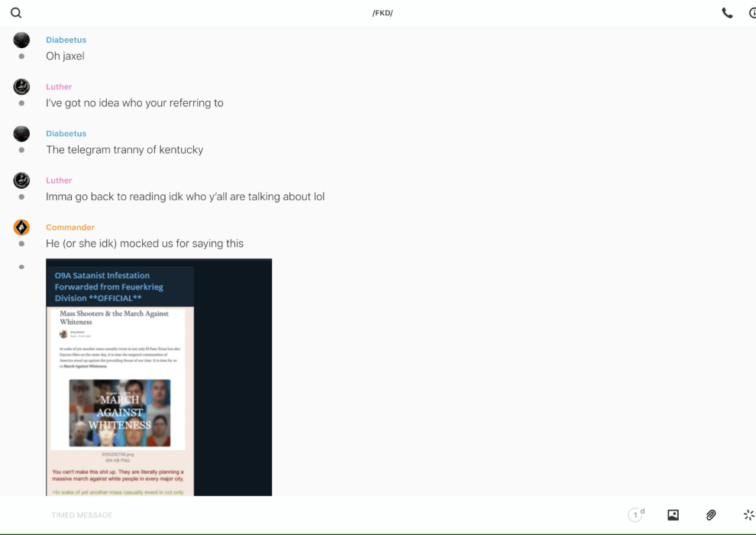This screenshot has height=535, width=756.
Task: Send a ping with the burst icon
Action: coord(748,515)
